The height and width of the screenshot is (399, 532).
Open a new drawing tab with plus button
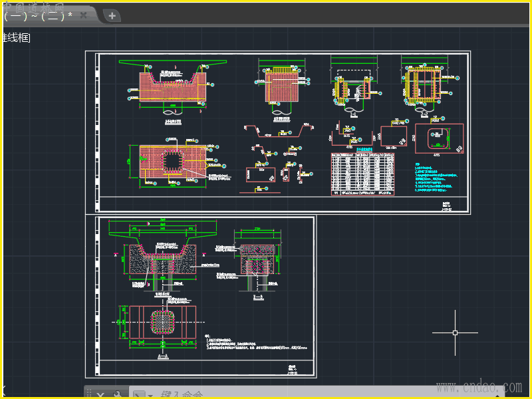click(x=112, y=15)
